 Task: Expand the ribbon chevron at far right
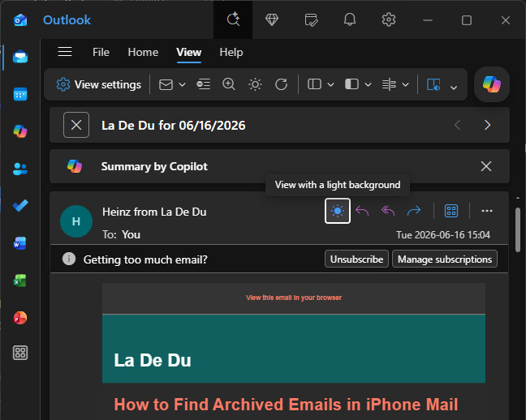[x=454, y=88]
